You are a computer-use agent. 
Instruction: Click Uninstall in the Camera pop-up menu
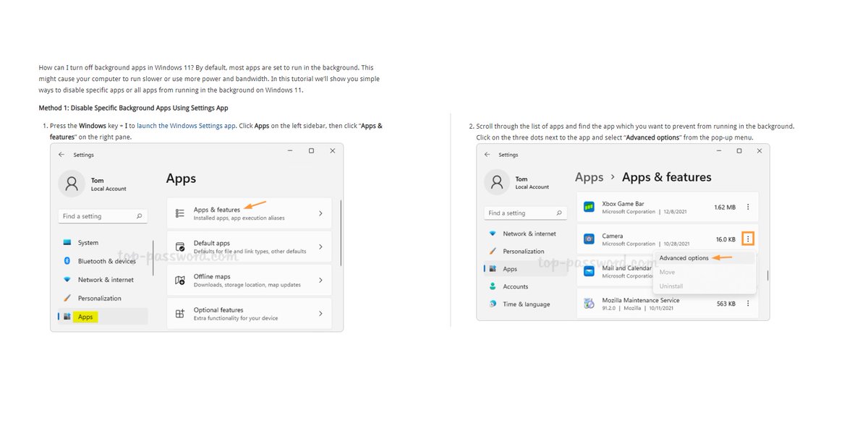pos(672,286)
